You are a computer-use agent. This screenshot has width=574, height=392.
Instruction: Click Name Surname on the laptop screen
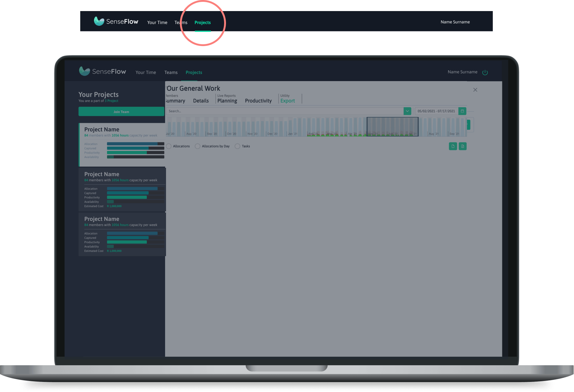(x=462, y=72)
